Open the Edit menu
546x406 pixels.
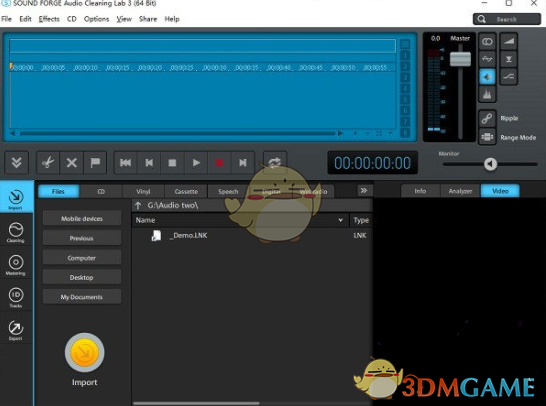tap(25, 19)
